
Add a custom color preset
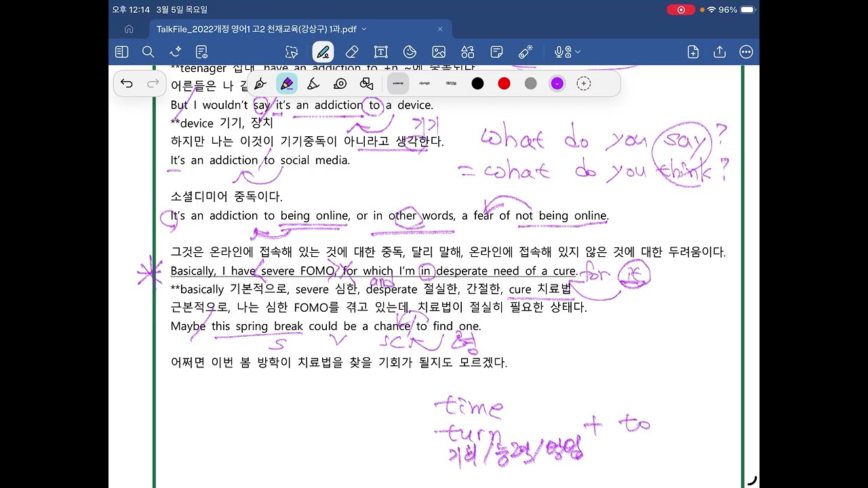[584, 83]
